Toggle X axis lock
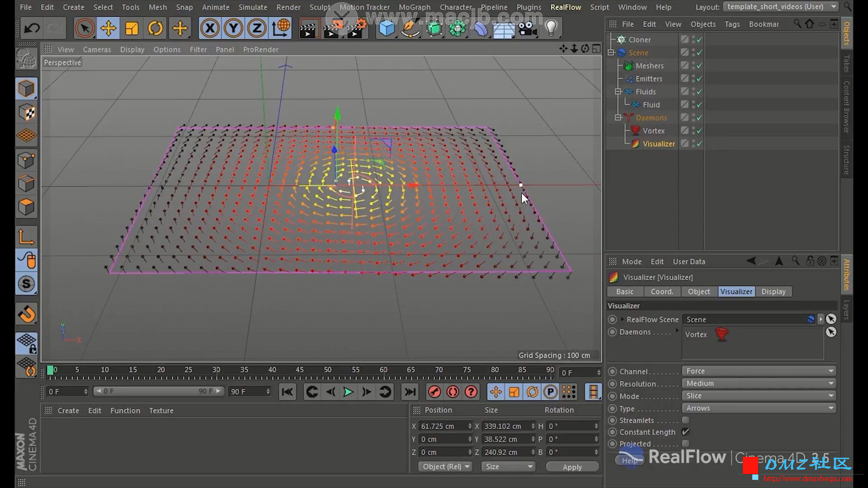This screenshot has width=868, height=488. (210, 28)
